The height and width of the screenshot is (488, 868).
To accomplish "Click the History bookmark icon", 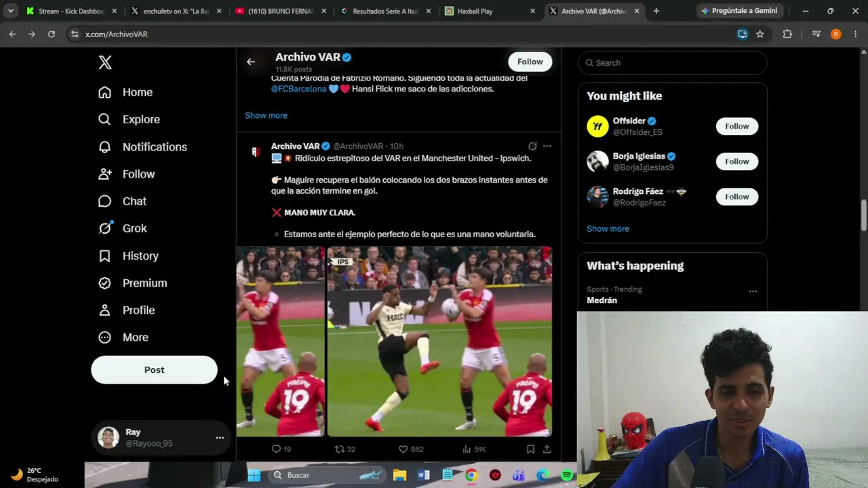I will [x=104, y=256].
